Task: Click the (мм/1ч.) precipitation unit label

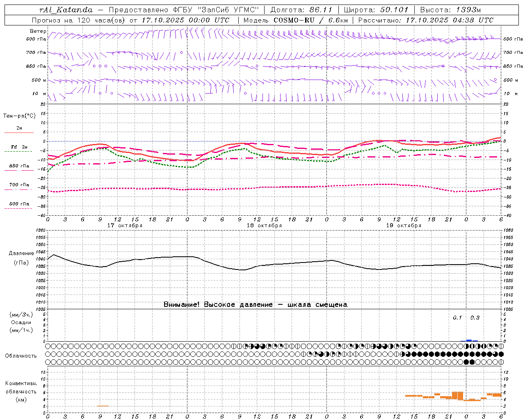Action: tap(21, 330)
